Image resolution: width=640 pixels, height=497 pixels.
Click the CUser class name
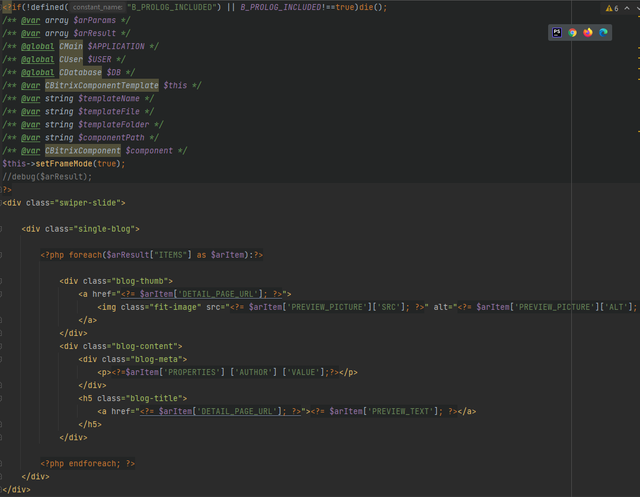coord(71,60)
